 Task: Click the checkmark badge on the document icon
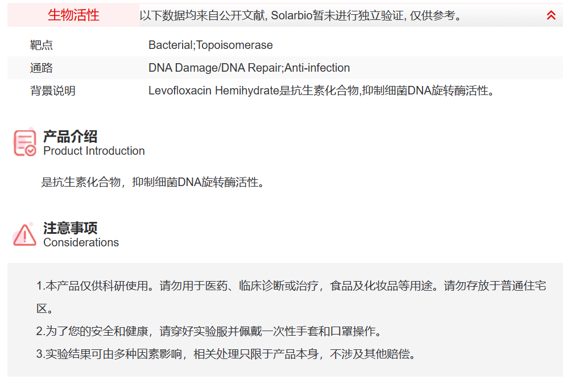tap(30, 149)
